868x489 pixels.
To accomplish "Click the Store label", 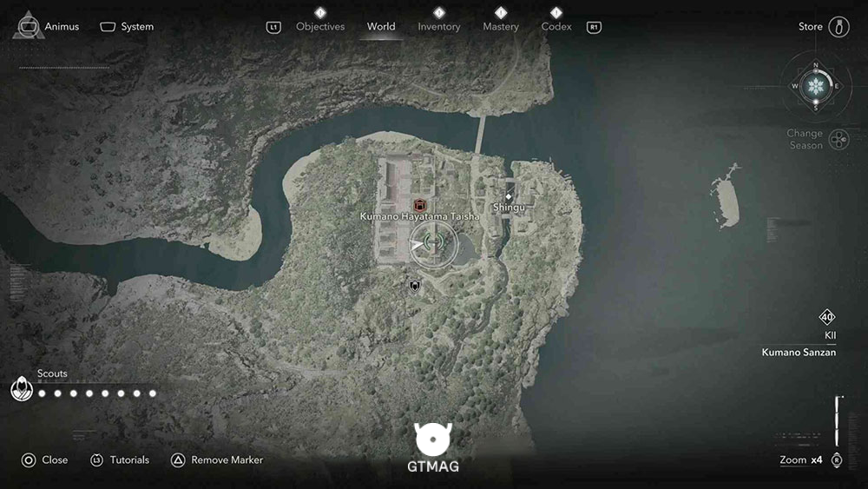I will coord(810,27).
